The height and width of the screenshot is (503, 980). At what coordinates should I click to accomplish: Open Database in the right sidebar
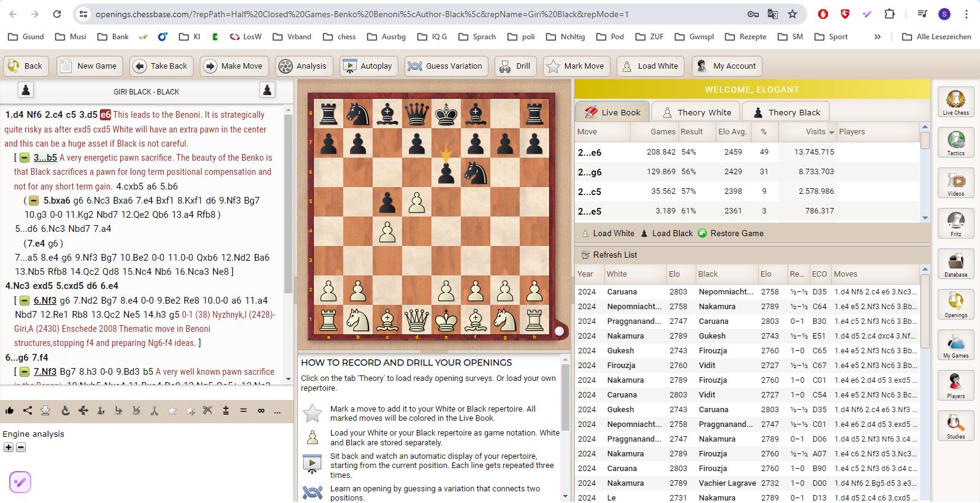click(x=955, y=264)
